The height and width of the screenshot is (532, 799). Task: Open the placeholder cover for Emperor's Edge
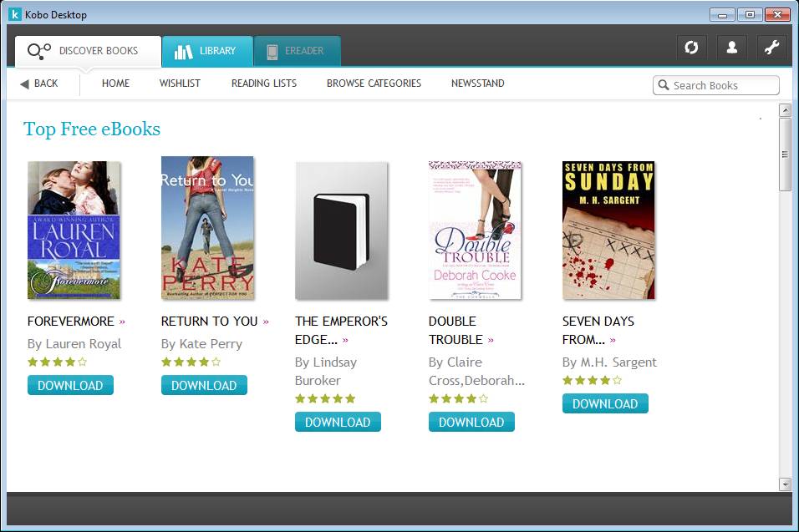[x=341, y=231]
